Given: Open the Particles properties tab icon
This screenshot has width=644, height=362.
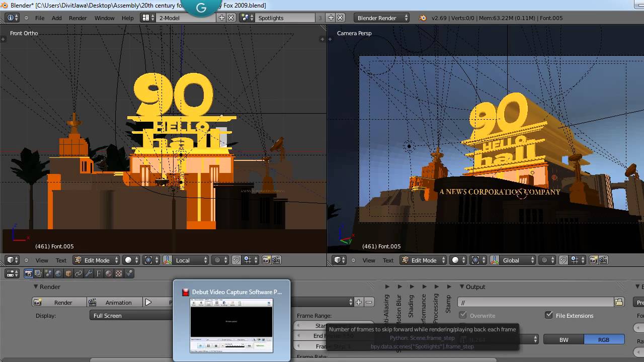Looking at the screenshot, I should click(129, 274).
